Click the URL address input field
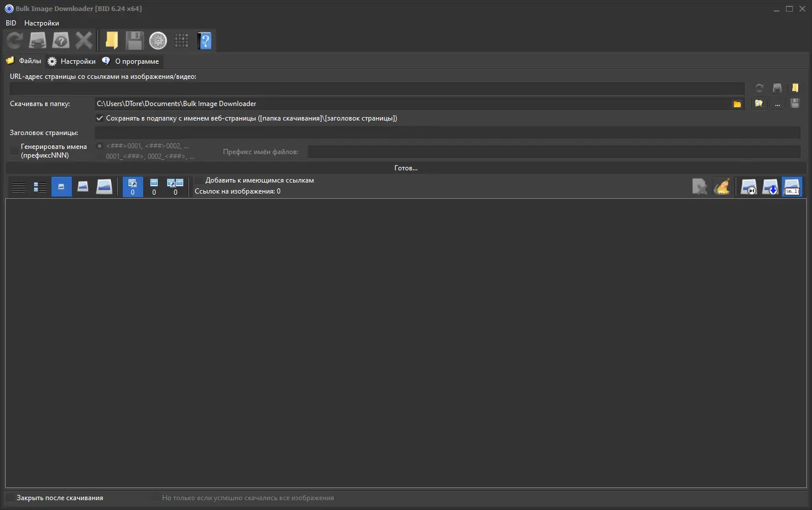 376,88
